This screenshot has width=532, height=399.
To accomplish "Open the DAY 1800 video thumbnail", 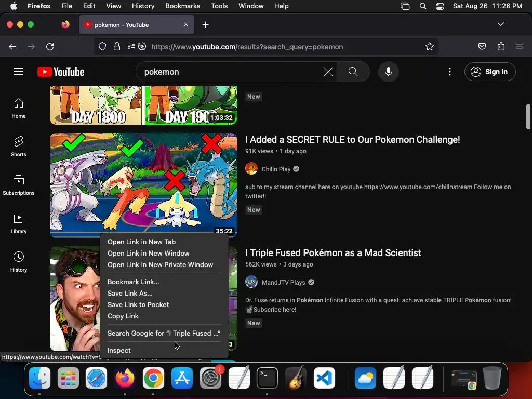I will point(143,105).
